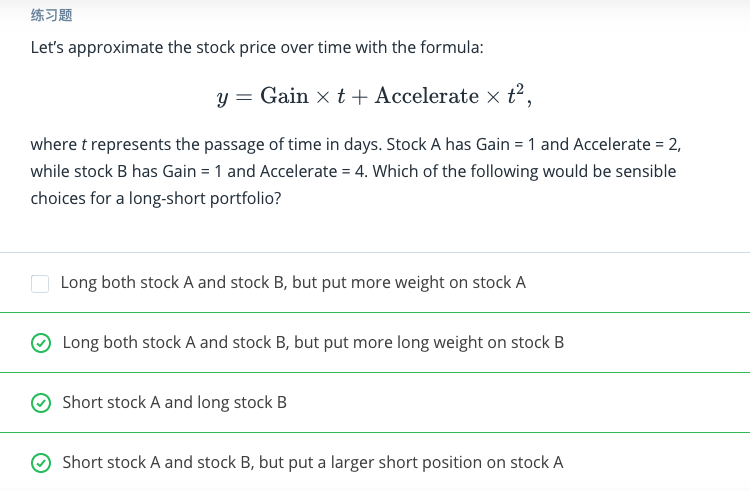Click the sentence starting Let's approximate the stock price
Image resolution: width=750 pixels, height=491 pixels.
[258, 47]
